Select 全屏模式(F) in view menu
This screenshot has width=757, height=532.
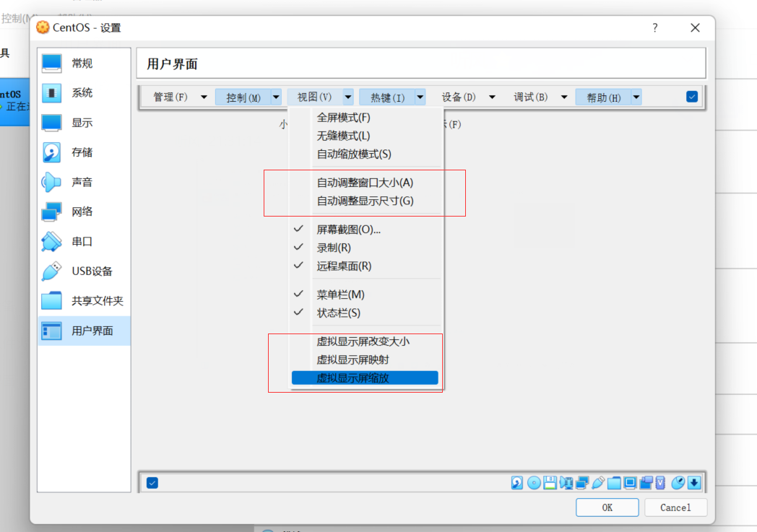367,118
